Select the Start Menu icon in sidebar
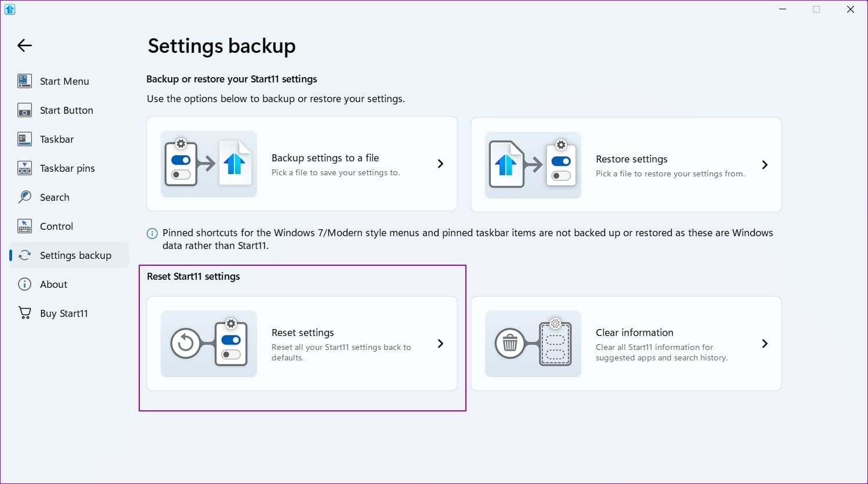This screenshot has width=868, height=484. [x=24, y=81]
